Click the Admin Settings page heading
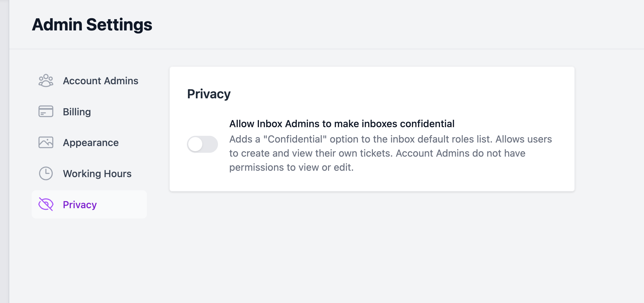 (x=92, y=25)
